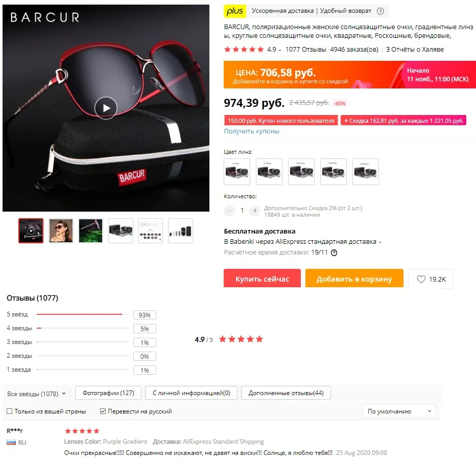
Task: Open the Получить купоны link
Action: [x=251, y=131]
